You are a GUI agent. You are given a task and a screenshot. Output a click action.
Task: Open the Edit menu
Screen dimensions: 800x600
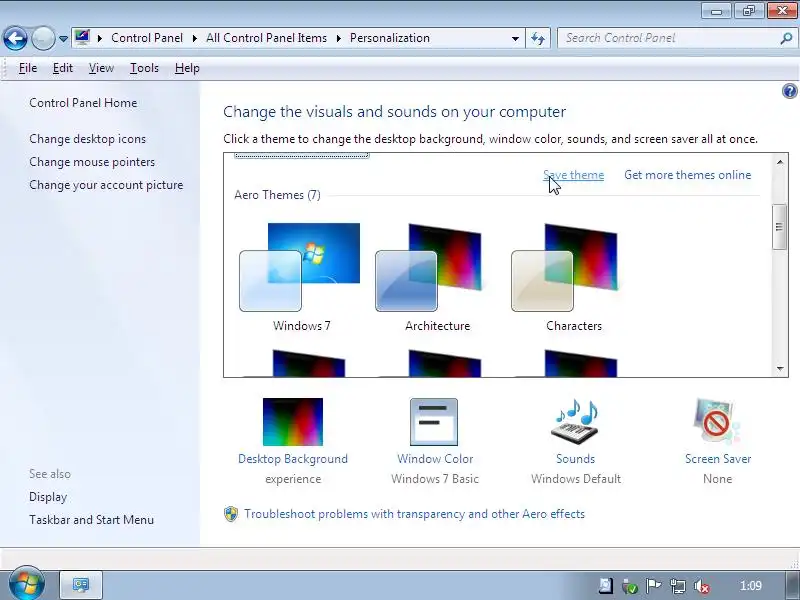pyautogui.click(x=63, y=68)
